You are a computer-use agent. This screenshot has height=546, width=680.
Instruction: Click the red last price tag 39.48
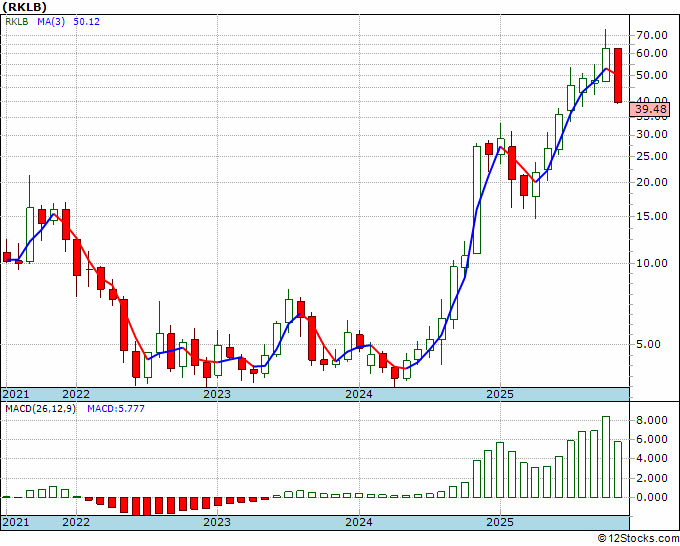[650, 109]
